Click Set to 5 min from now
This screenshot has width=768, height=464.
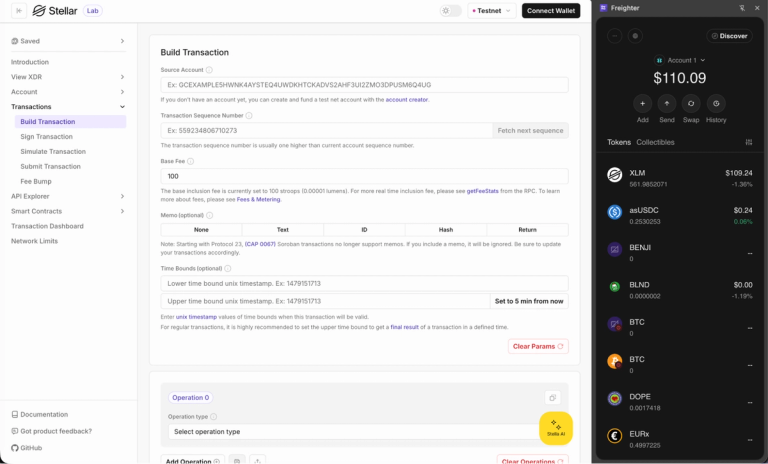point(529,301)
